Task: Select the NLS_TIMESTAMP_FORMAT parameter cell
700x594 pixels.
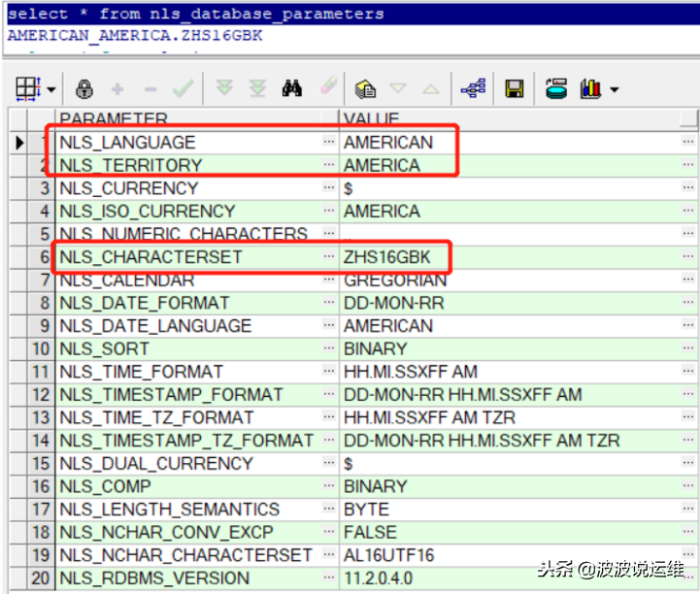Action: [196, 394]
